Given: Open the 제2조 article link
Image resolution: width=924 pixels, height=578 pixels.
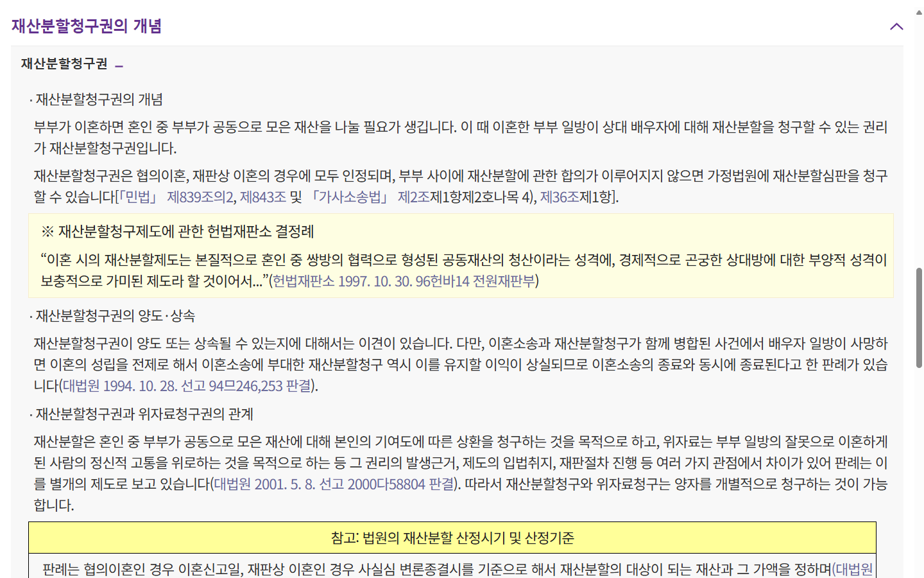Looking at the screenshot, I should pos(413,197).
